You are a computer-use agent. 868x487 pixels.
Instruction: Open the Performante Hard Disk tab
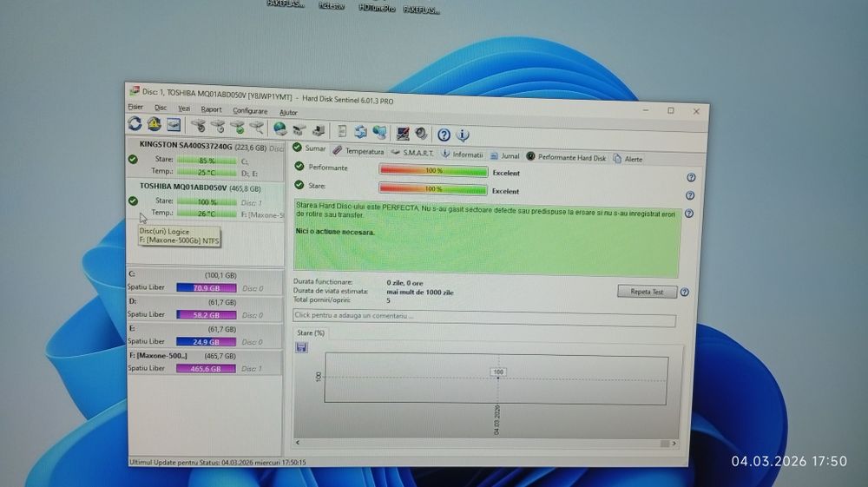coord(566,157)
